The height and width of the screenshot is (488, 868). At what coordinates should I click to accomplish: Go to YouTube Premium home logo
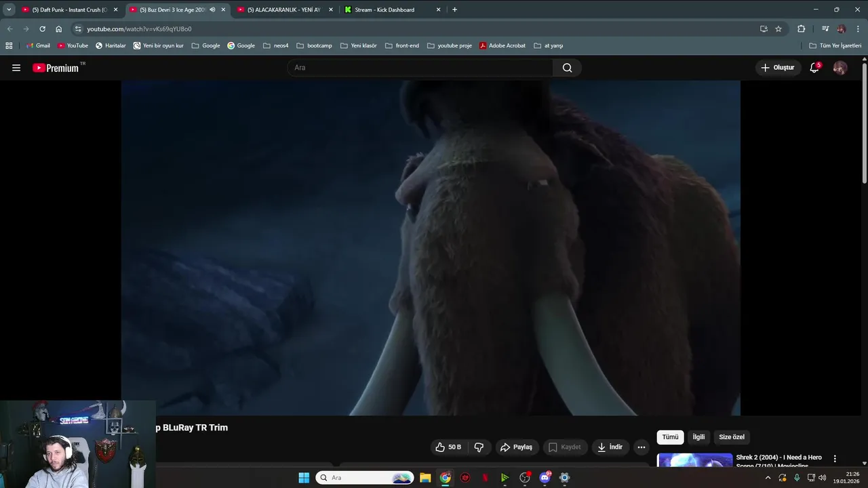point(56,68)
